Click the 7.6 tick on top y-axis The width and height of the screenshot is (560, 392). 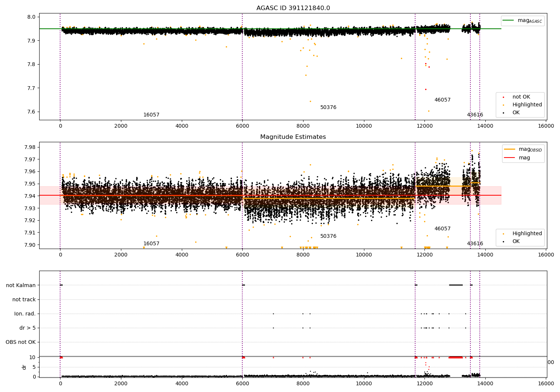coord(31,112)
